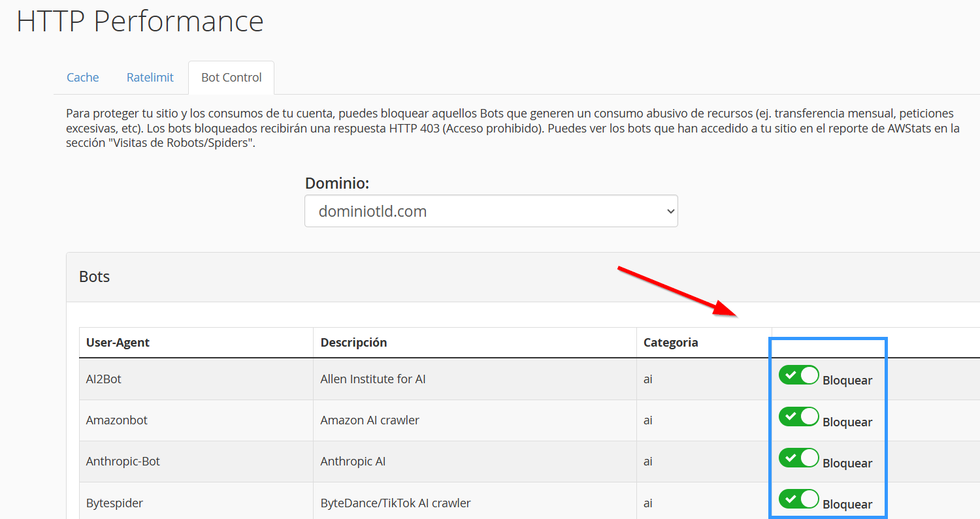Switch to the Cache tab
This screenshot has height=519, width=980.
83,78
